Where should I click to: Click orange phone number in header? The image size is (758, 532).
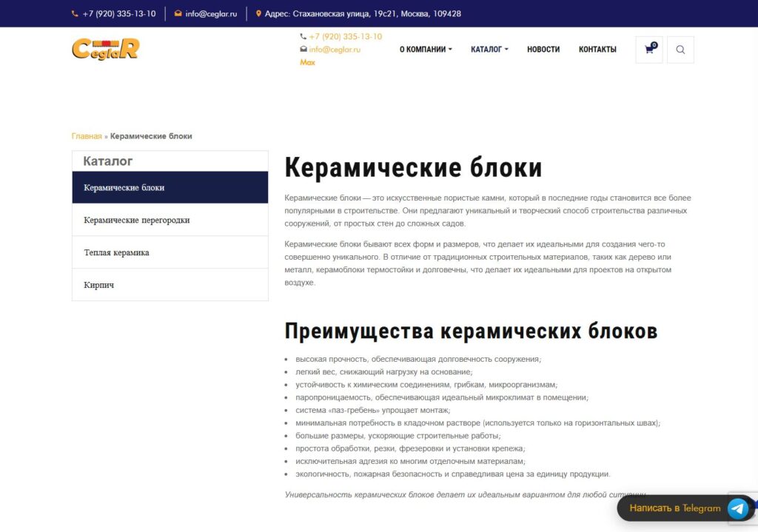[346, 36]
